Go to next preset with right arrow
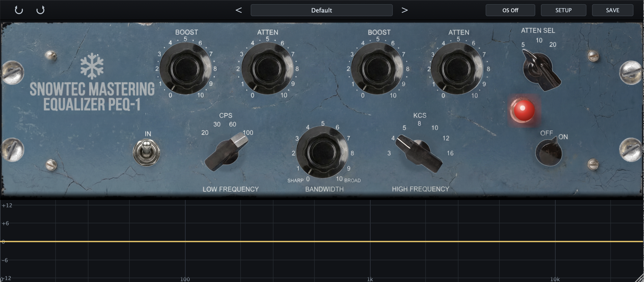 pyautogui.click(x=404, y=10)
